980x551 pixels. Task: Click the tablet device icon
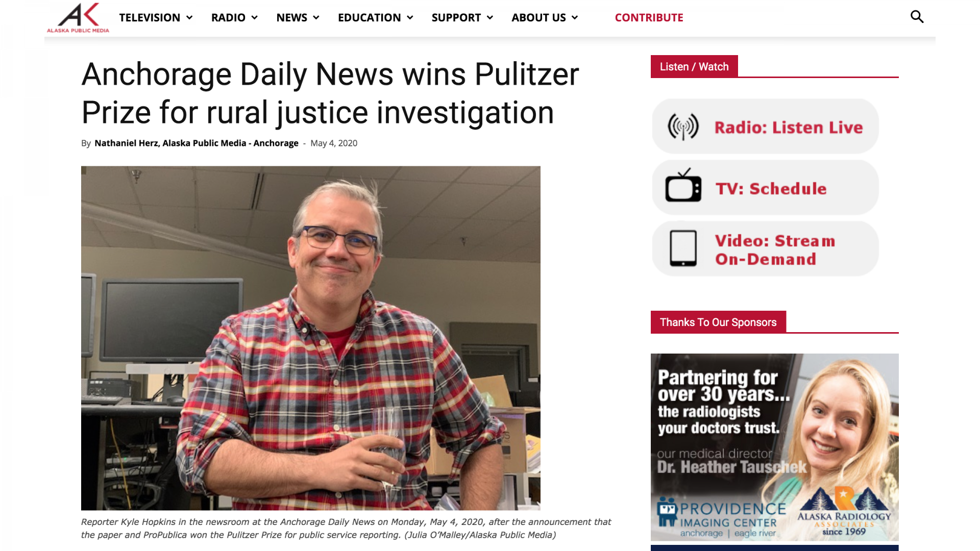point(683,248)
